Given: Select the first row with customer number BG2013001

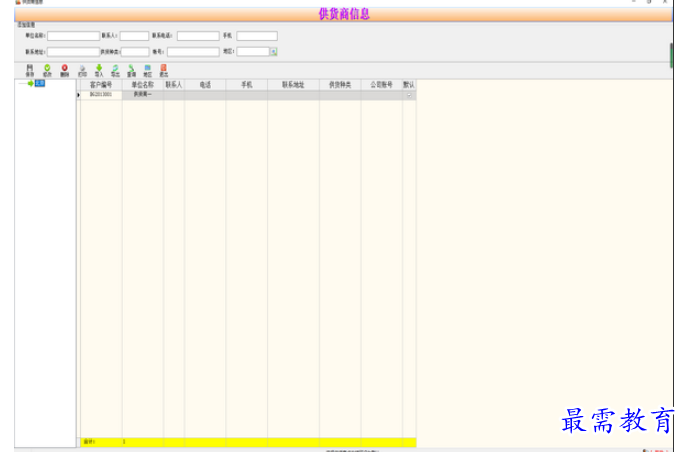Looking at the screenshot, I should [100, 94].
